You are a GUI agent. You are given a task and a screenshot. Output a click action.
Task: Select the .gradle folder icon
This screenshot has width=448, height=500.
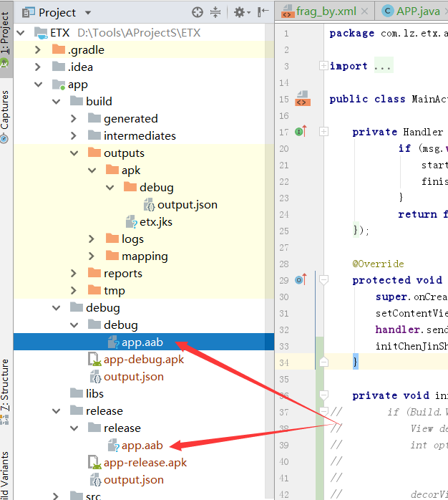59,49
